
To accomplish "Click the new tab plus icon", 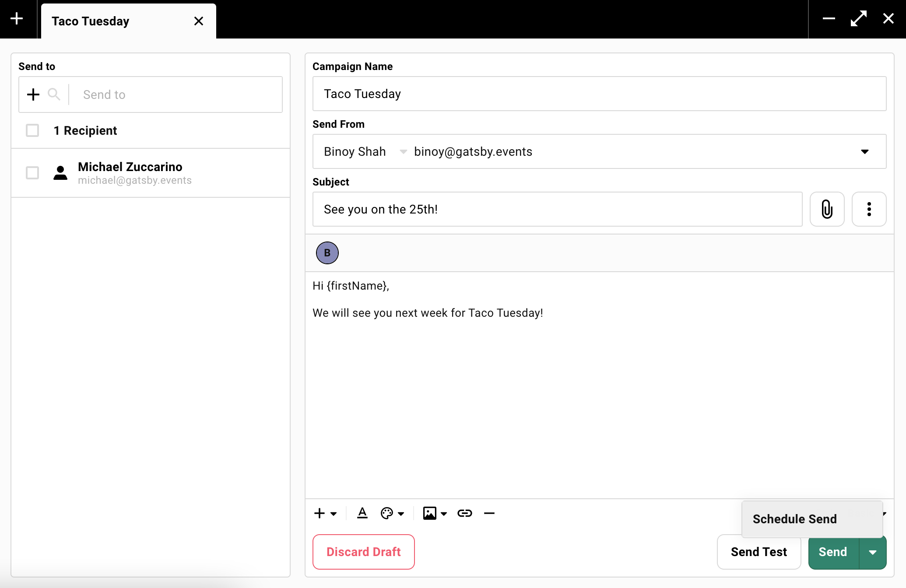I will click(17, 19).
